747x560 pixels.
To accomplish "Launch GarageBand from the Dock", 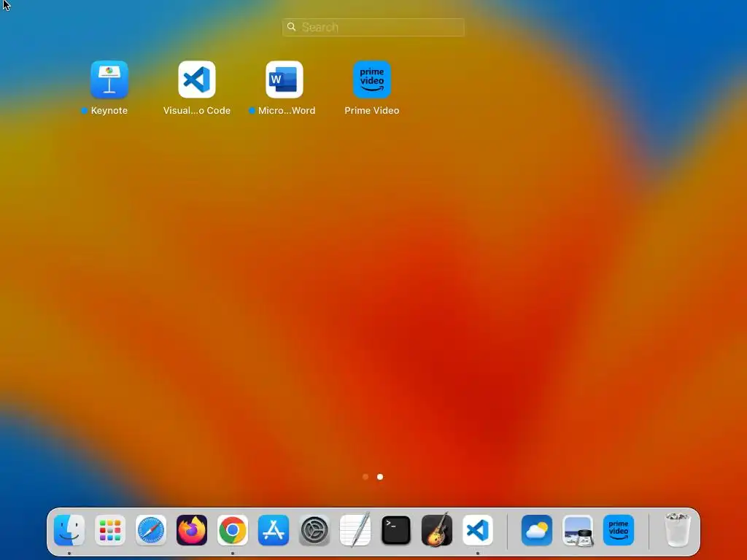I will pyautogui.click(x=437, y=530).
